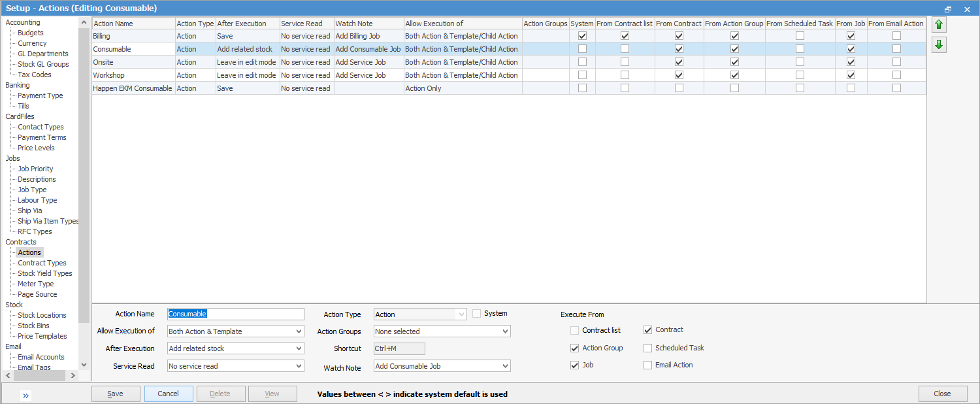This screenshot has width=980, height=404.
Task: Uncheck the Action Group checkbox
Action: point(574,348)
